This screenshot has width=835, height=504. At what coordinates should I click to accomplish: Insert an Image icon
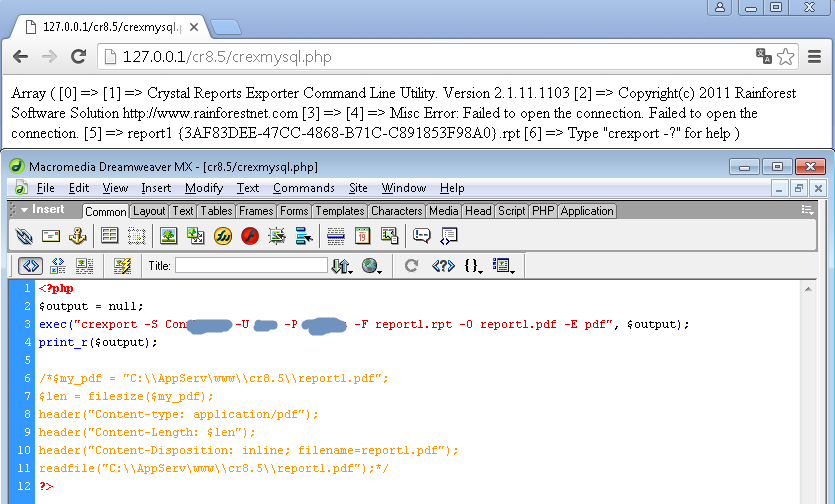169,235
